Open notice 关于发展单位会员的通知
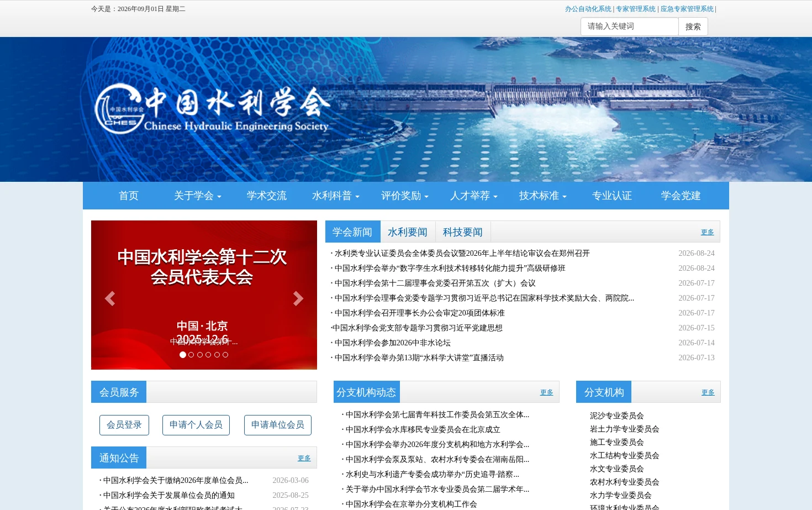This screenshot has height=510, width=812. 169,495
